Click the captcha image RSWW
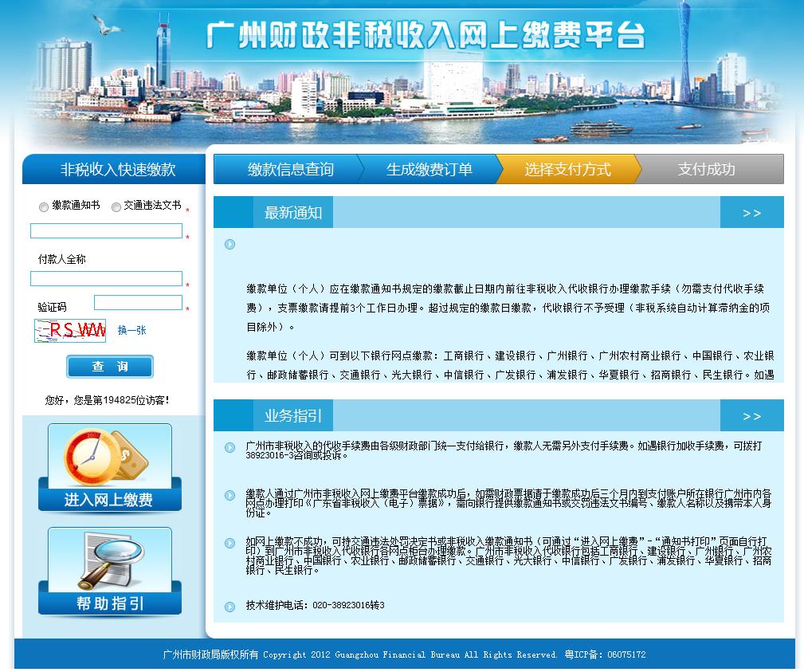Screen dimensions: 804x672 point(70,330)
